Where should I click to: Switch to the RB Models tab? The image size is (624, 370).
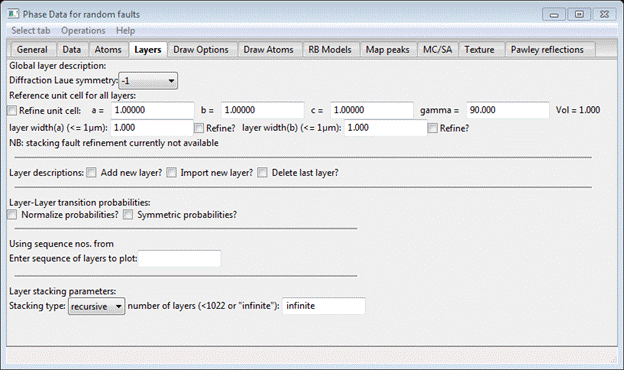coord(330,50)
